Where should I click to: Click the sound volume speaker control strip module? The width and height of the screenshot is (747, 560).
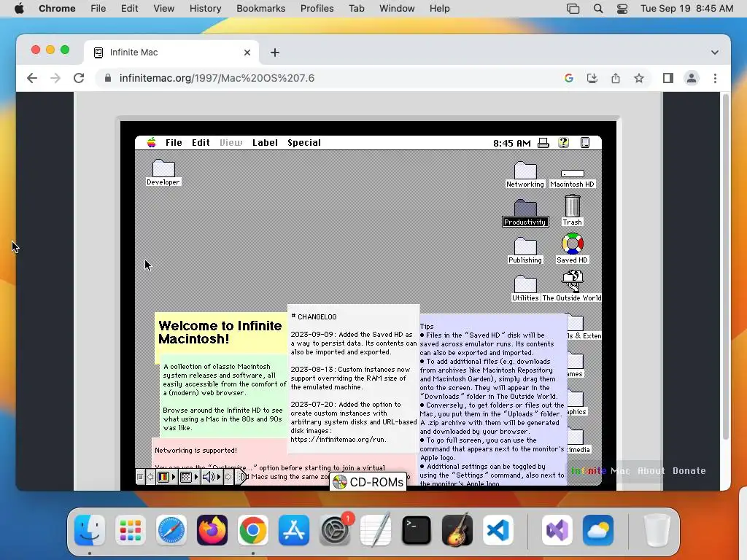[208, 477]
